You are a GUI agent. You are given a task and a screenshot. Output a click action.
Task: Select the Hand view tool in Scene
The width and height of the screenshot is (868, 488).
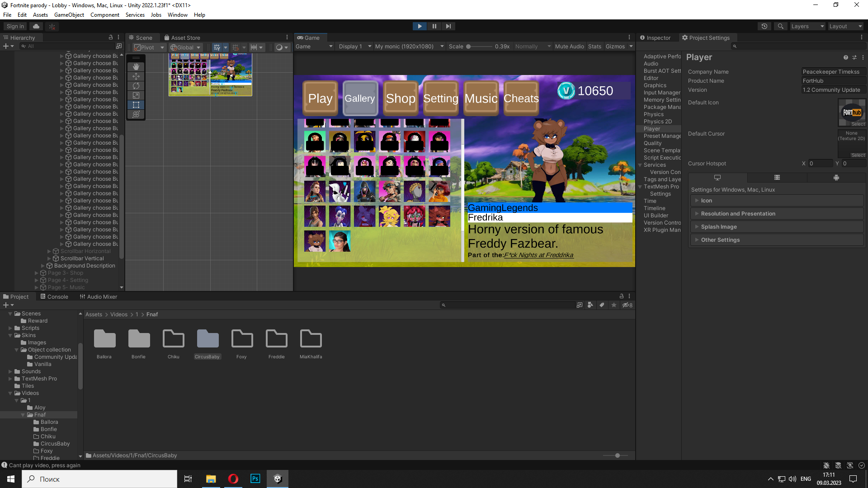pos(136,67)
